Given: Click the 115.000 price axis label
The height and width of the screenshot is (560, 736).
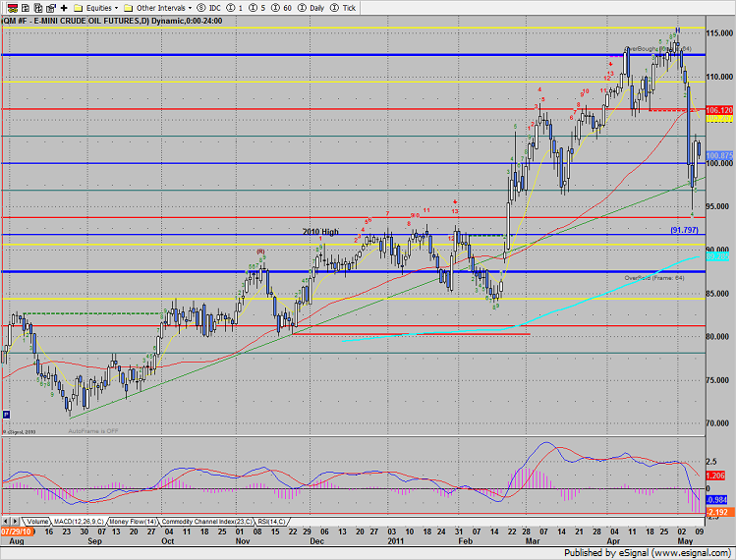Looking at the screenshot, I should [720, 33].
